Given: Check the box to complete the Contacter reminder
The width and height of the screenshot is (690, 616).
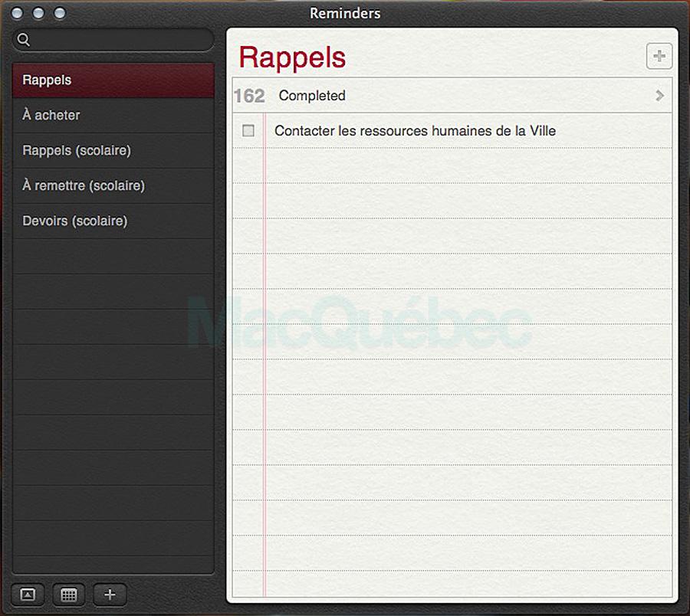Looking at the screenshot, I should click(248, 130).
